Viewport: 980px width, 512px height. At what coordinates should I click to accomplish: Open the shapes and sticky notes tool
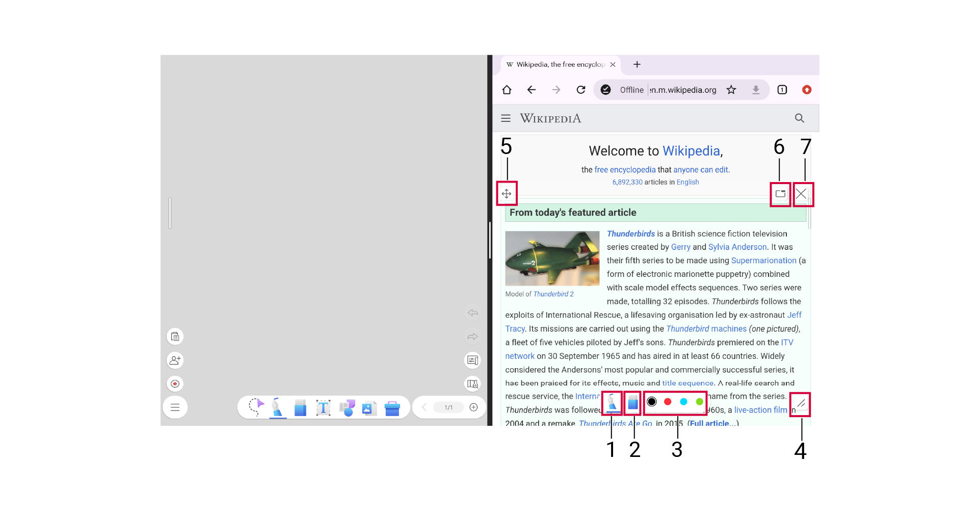click(347, 407)
